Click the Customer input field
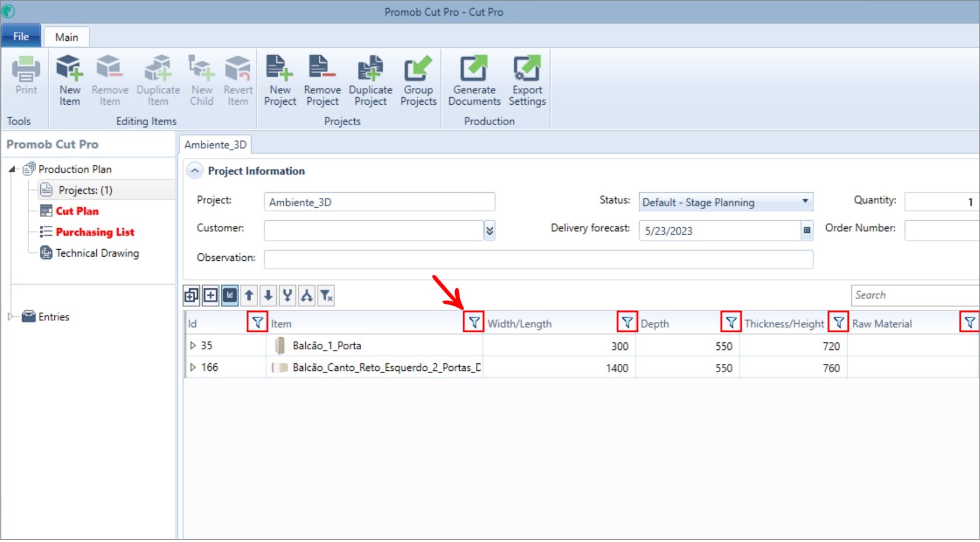Image resolution: width=980 pixels, height=542 pixels. coord(373,231)
